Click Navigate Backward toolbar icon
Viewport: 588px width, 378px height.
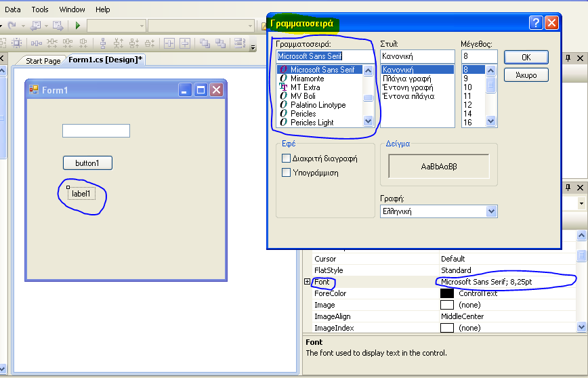click(35, 26)
